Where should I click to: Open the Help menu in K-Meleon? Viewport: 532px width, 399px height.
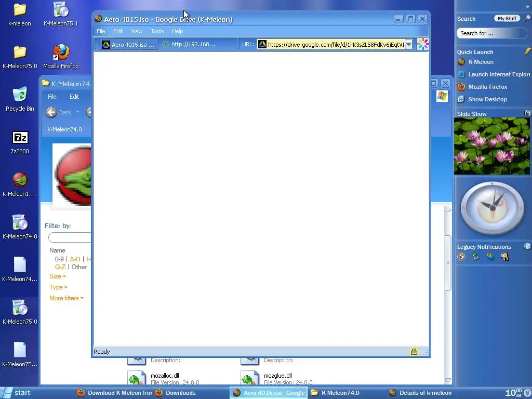[x=178, y=31]
